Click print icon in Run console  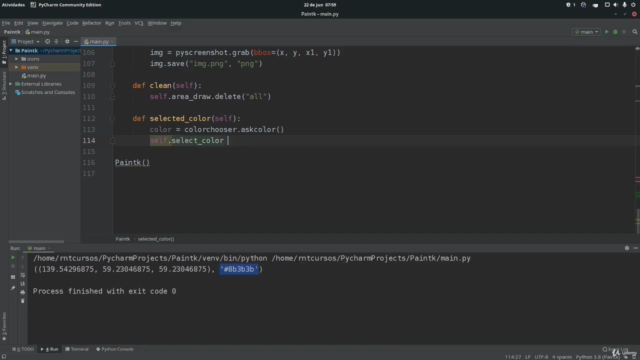(x=22, y=292)
